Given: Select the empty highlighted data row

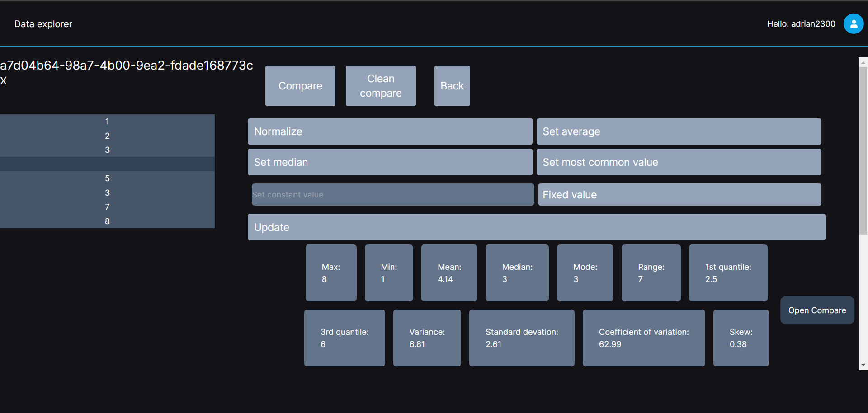Looking at the screenshot, I should click(x=107, y=164).
